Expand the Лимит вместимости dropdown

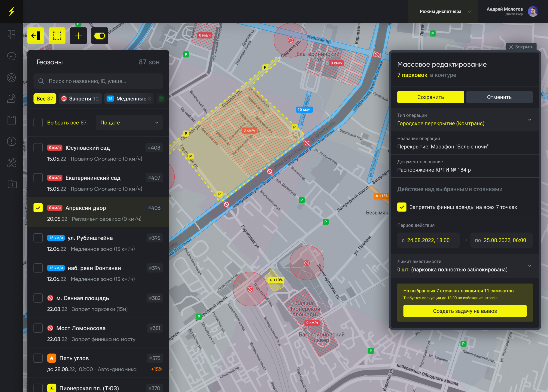click(x=465, y=266)
